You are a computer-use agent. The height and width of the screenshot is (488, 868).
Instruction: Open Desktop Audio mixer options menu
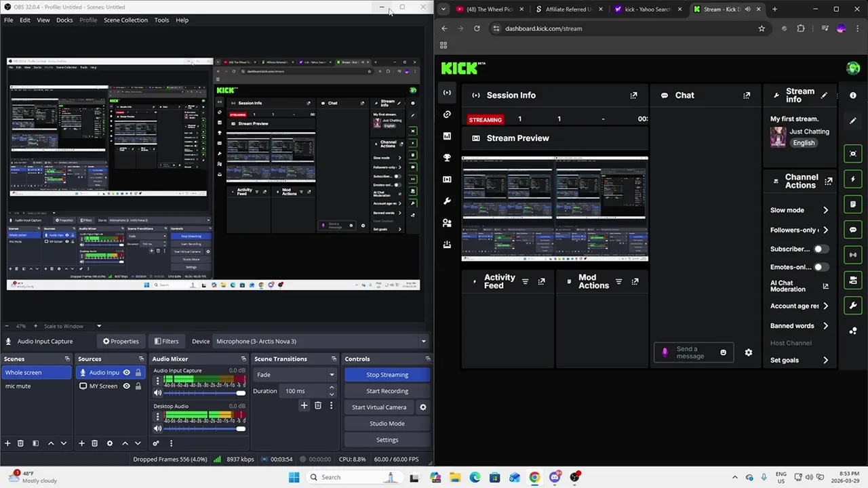(x=158, y=416)
